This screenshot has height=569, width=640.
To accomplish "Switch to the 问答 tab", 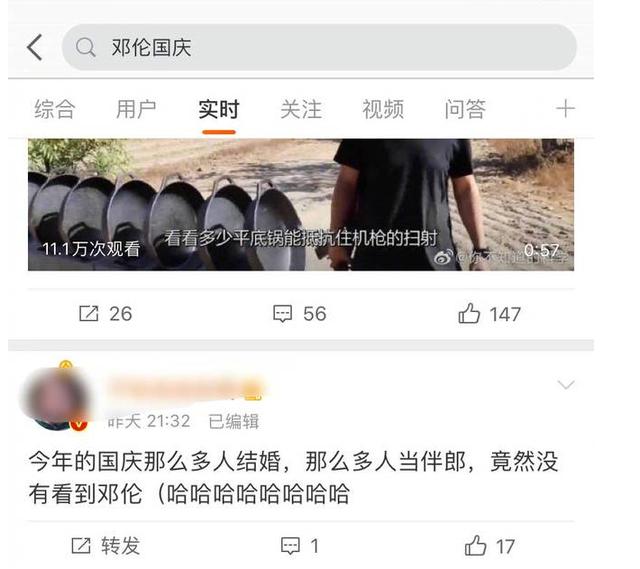I will 465,109.
